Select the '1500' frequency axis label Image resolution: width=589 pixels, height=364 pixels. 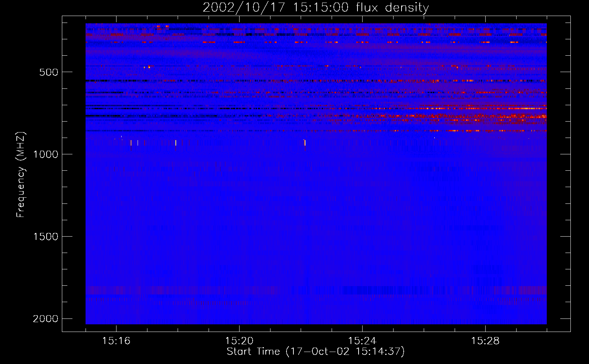(x=46, y=237)
